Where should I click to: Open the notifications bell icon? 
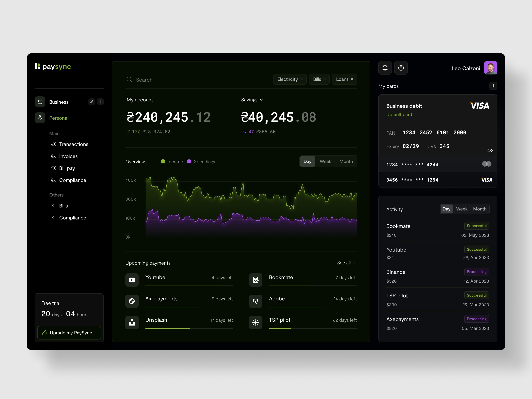pyautogui.click(x=385, y=68)
